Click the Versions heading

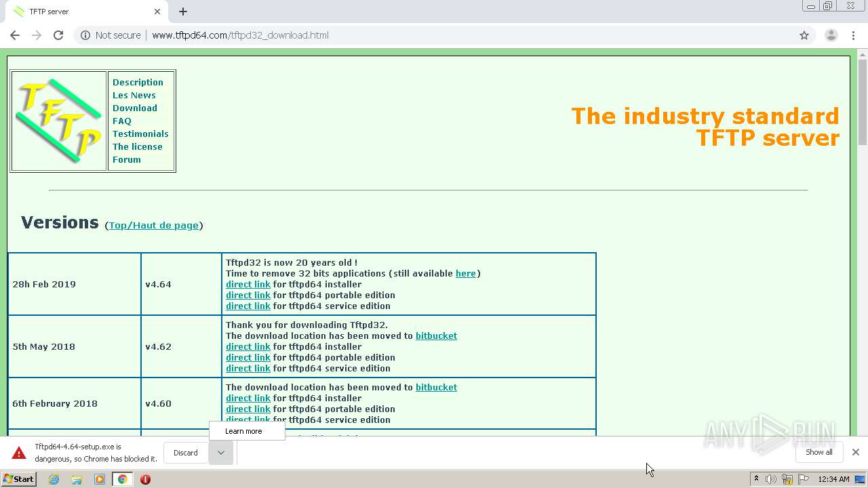click(60, 222)
